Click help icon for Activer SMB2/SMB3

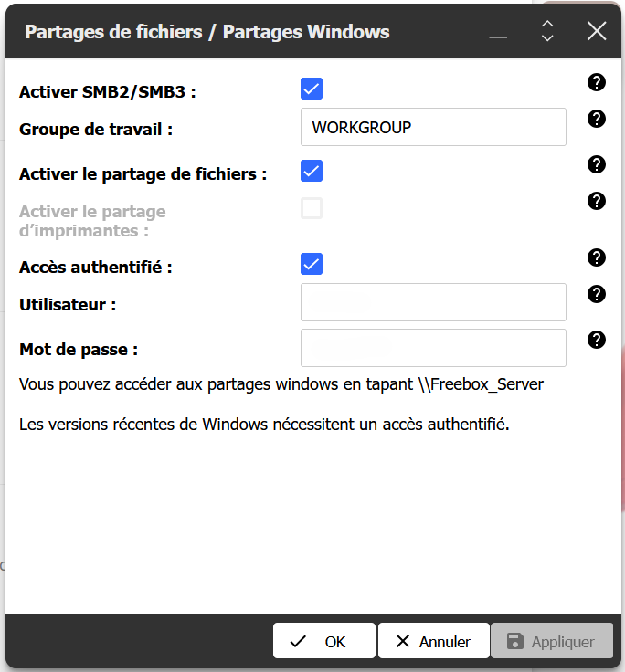[597, 83]
